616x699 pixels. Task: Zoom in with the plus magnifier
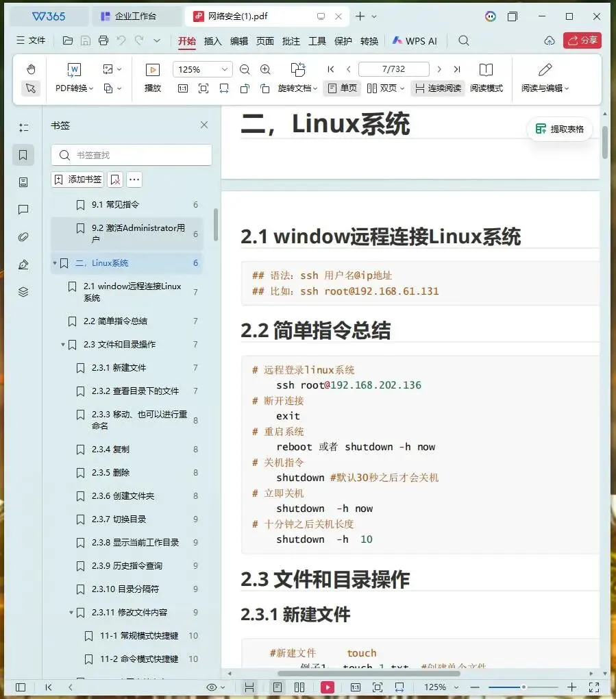point(265,69)
